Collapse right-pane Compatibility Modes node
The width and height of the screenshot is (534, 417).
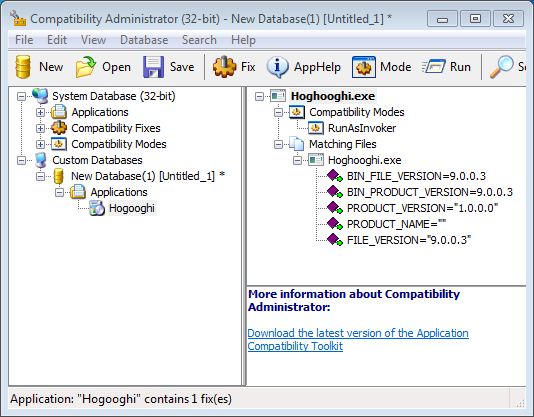pyautogui.click(x=279, y=112)
